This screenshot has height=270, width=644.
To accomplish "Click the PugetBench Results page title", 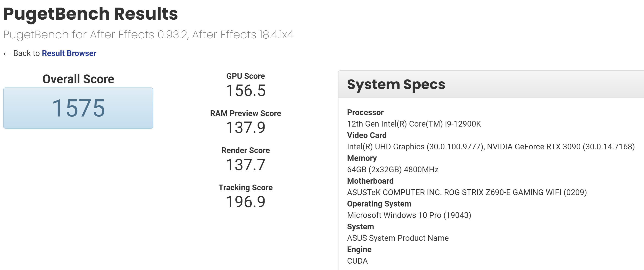I will click(x=90, y=14).
